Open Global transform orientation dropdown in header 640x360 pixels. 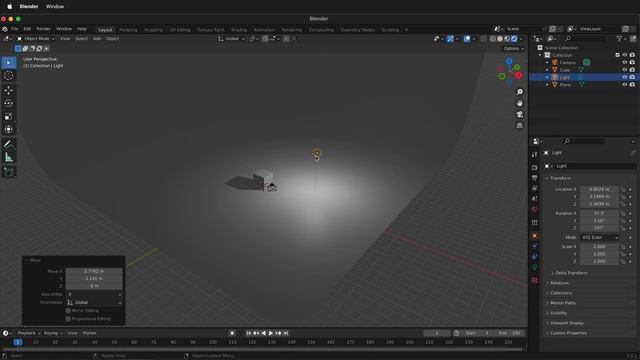(x=231, y=39)
